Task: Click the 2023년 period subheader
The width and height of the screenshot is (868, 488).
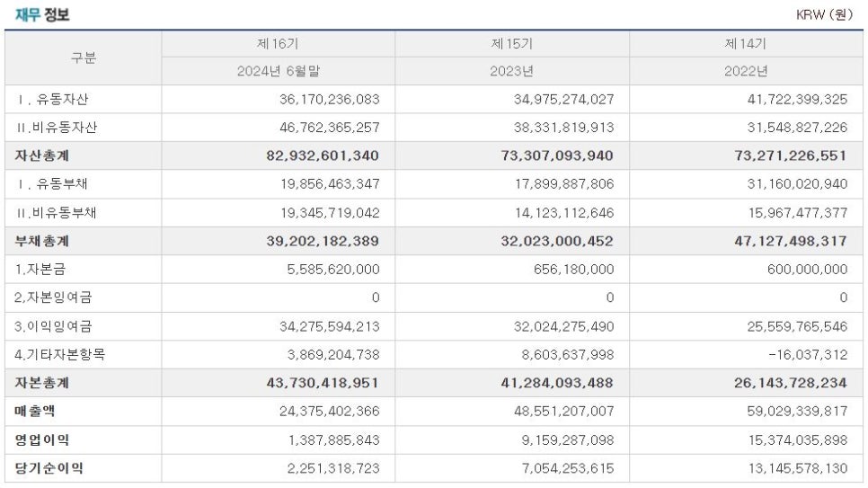Action: coord(512,72)
